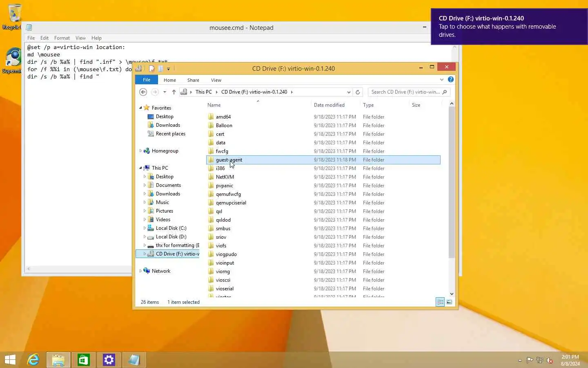Open the Home ribbon tab
This screenshot has height=368, width=588.
[x=170, y=80]
